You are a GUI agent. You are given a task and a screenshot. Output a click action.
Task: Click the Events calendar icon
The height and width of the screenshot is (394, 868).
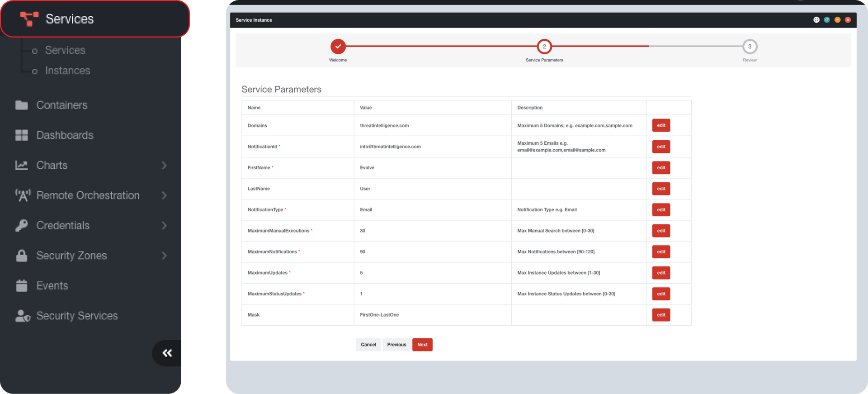click(22, 285)
